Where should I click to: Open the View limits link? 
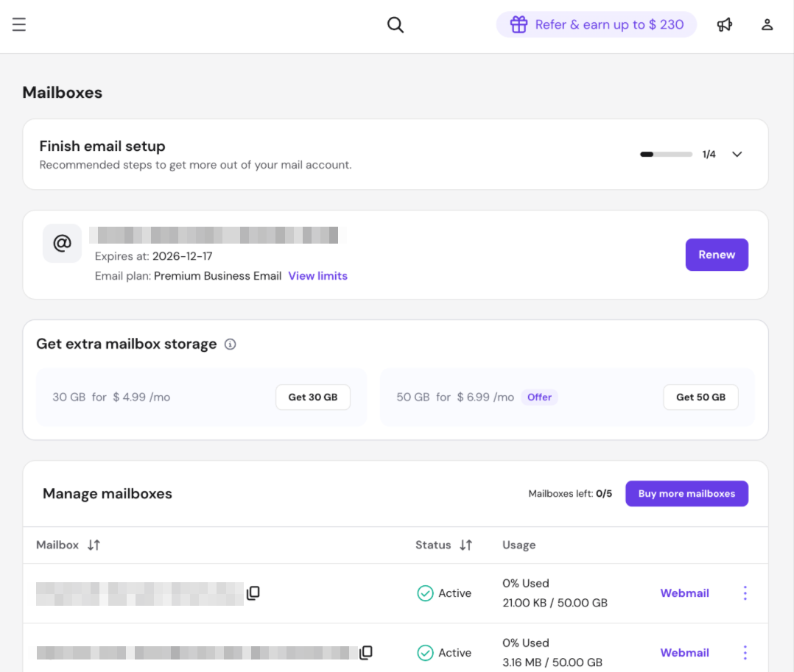click(317, 276)
